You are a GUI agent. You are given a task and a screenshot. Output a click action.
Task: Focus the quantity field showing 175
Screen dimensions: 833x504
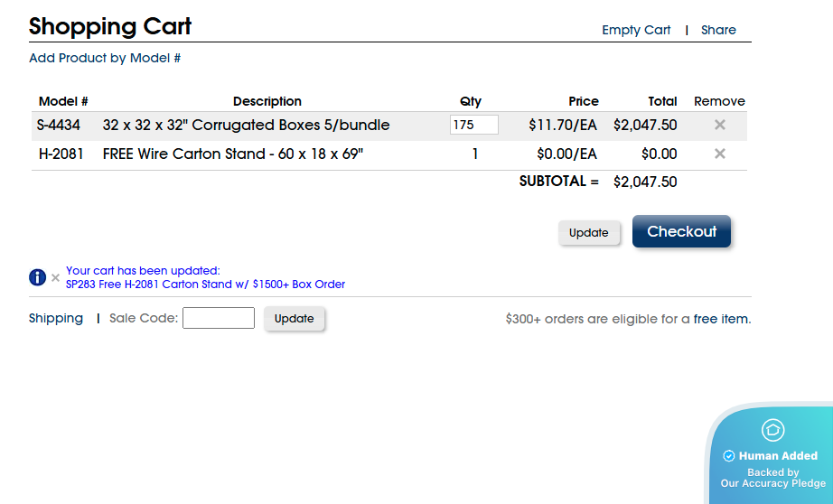(x=473, y=125)
